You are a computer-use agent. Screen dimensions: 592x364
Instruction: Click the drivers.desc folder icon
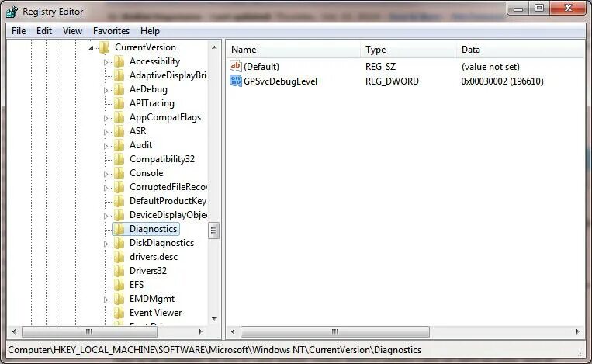[119, 257]
